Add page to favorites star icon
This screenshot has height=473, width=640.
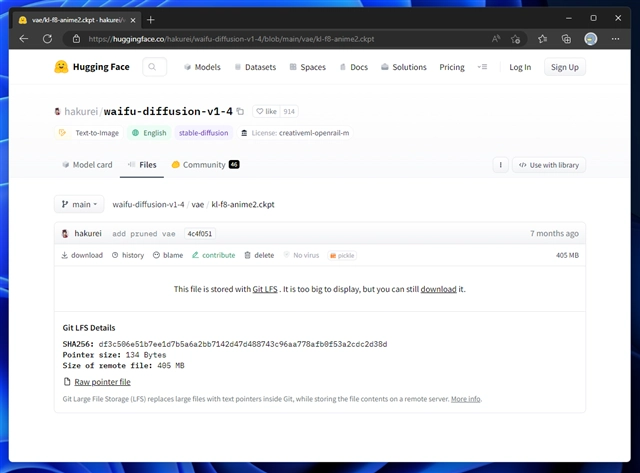(517, 38)
